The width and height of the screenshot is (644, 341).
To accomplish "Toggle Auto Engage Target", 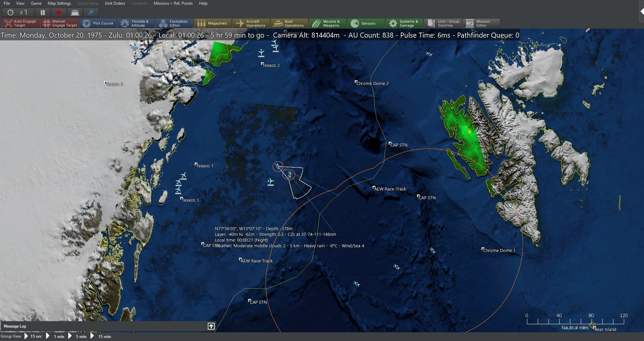I will click(20, 23).
